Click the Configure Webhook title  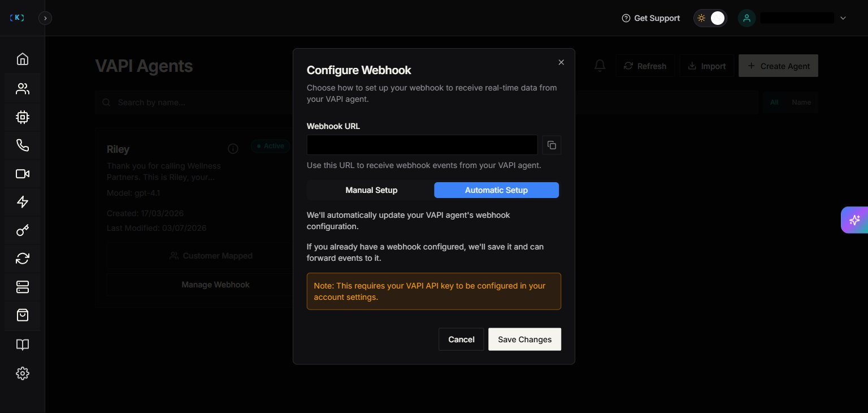359,70
